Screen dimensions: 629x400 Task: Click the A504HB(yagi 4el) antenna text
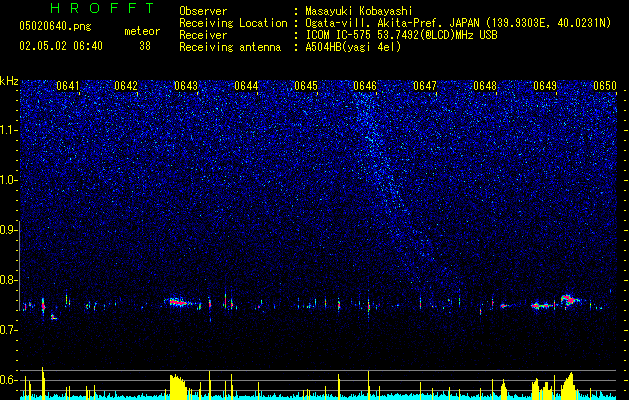pos(353,47)
